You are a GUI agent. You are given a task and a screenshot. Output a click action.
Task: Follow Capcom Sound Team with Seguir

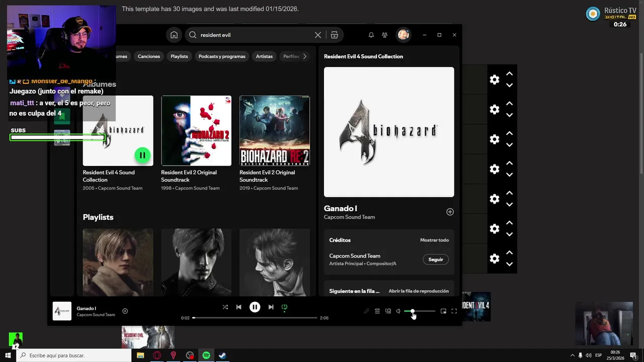point(436,259)
